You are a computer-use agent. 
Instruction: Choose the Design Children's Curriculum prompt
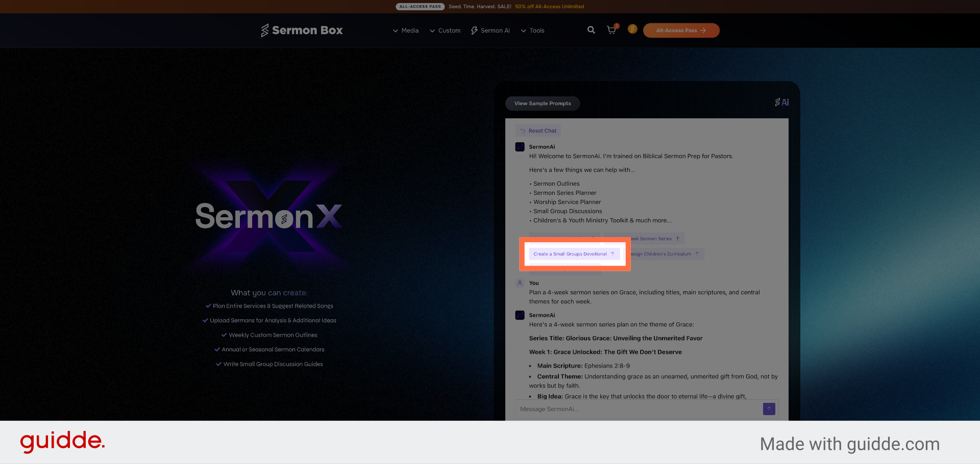pos(665,254)
